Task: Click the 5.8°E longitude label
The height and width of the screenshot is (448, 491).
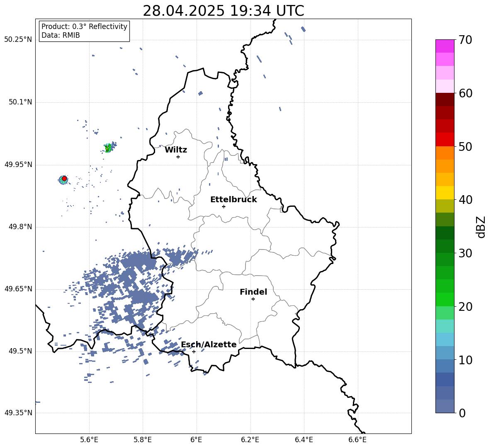Action: (x=143, y=440)
